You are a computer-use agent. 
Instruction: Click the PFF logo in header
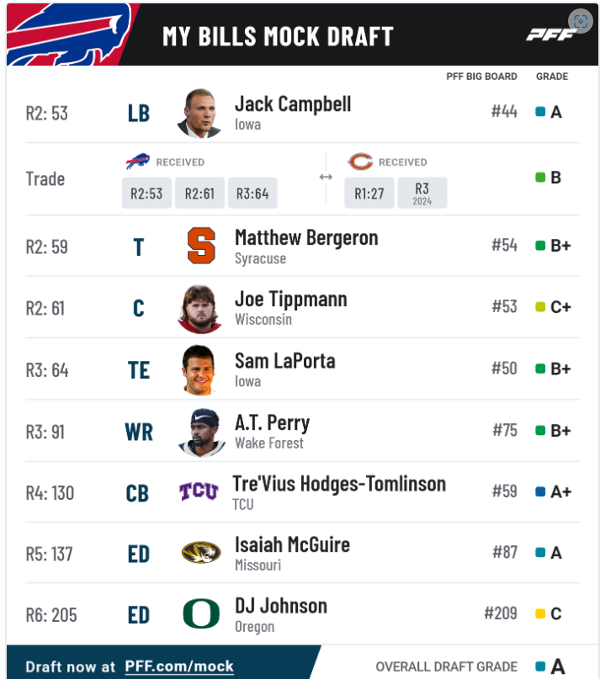pos(550,34)
